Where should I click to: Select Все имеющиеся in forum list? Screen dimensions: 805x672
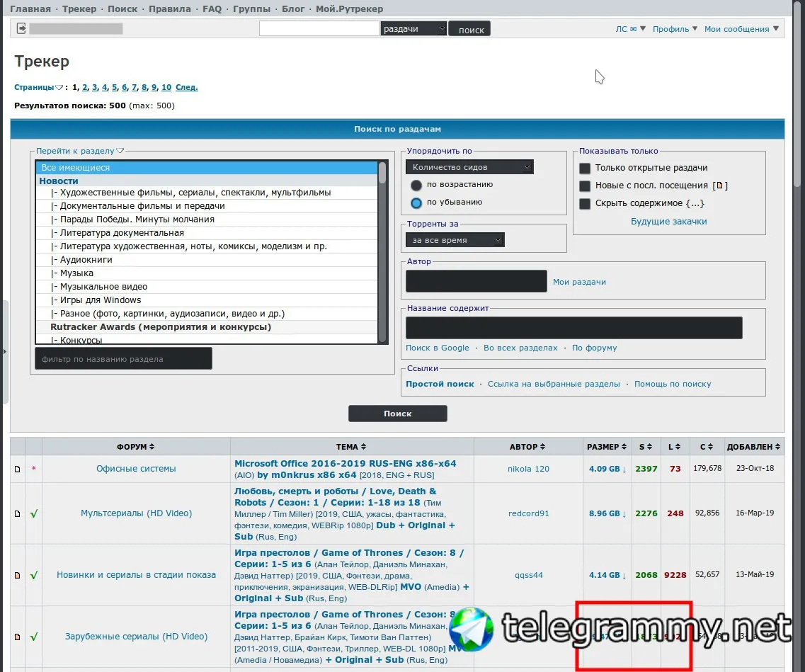(x=207, y=168)
